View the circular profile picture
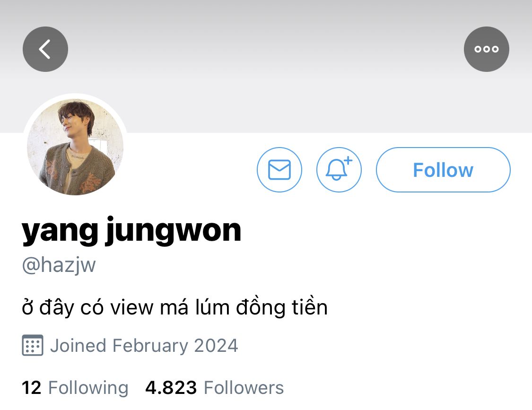Viewport: 532px width, 410px height. tap(75, 147)
